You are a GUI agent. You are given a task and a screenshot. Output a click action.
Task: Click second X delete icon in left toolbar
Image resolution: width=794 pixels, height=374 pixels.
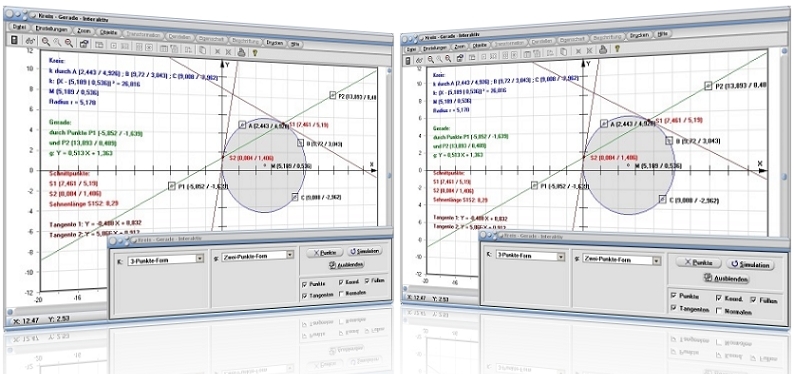pos(228,51)
